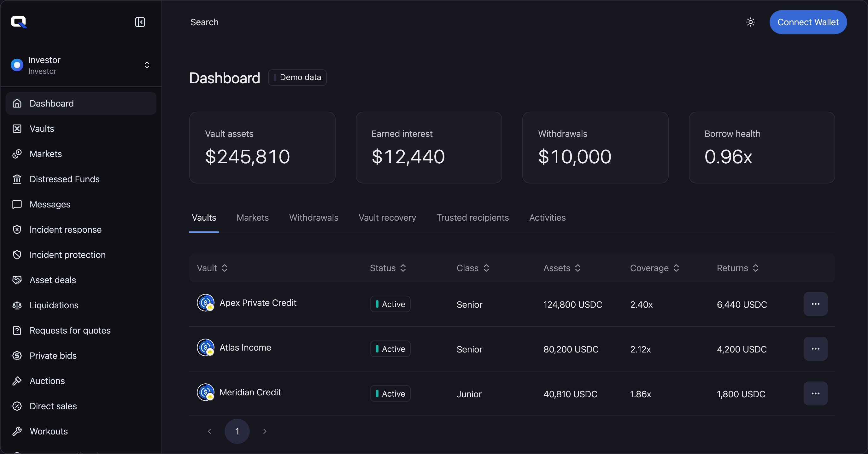Screen dimensions: 868x454
Task: Focus the Search field
Action: coord(204,22)
